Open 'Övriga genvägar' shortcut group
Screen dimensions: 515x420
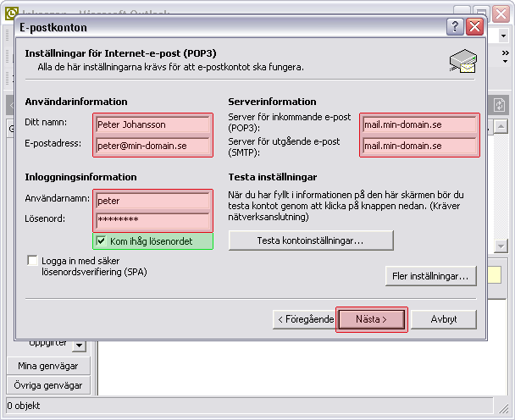pyautogui.click(x=48, y=385)
